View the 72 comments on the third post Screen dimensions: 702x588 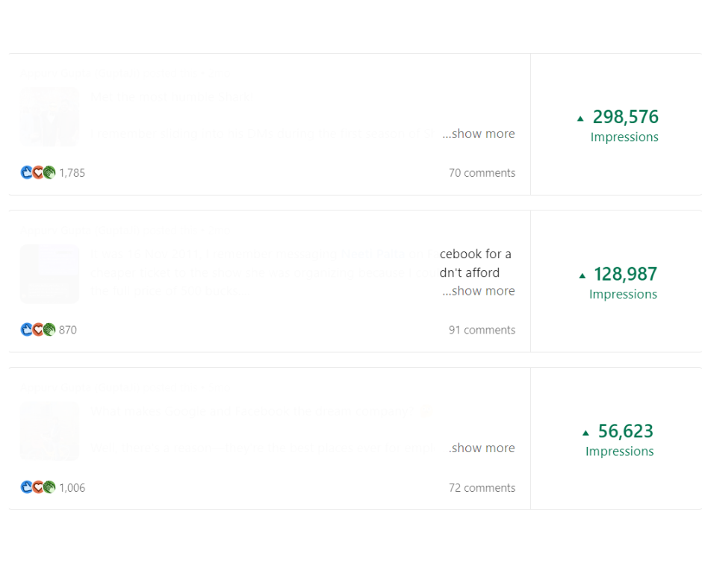pyautogui.click(x=482, y=488)
